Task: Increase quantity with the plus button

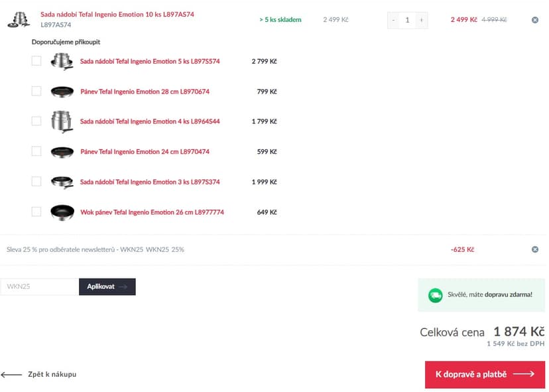Action: (421, 20)
